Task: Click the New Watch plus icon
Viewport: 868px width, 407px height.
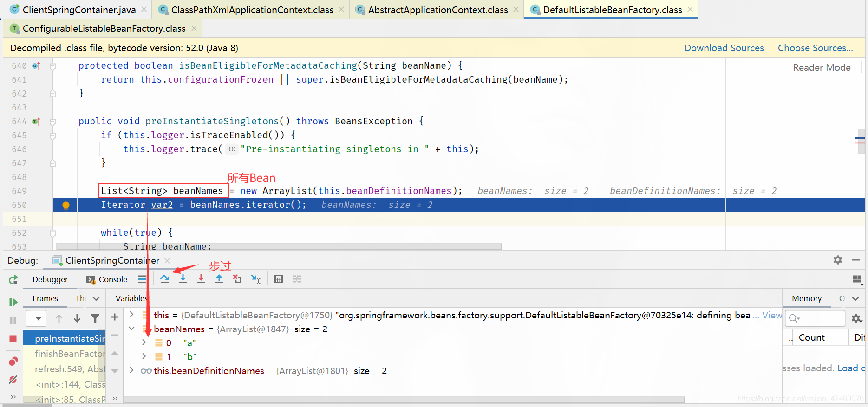Action: point(115,317)
